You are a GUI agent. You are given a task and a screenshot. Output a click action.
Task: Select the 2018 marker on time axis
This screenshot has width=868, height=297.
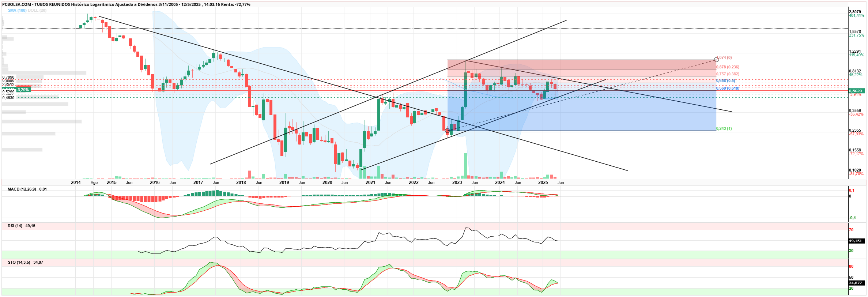click(x=241, y=183)
